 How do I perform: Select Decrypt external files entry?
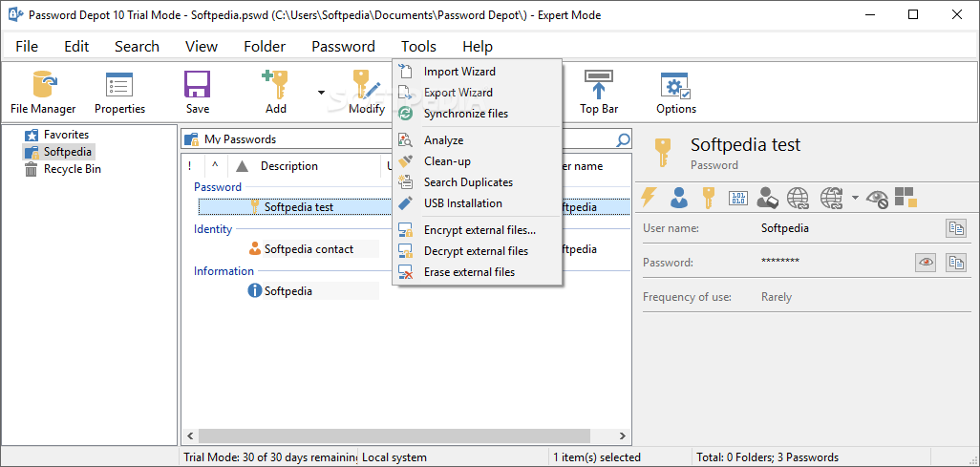[x=478, y=251]
